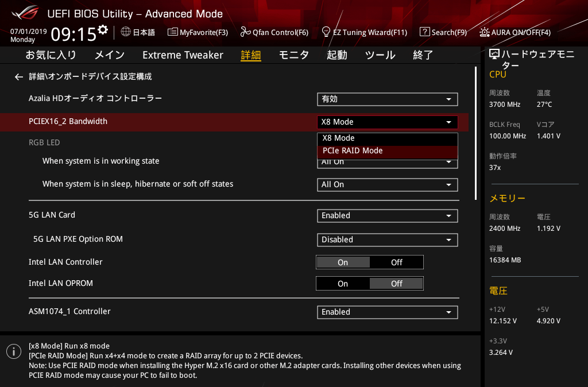Click the 09:15 clock display
This screenshot has width=588, height=387.
click(73, 35)
